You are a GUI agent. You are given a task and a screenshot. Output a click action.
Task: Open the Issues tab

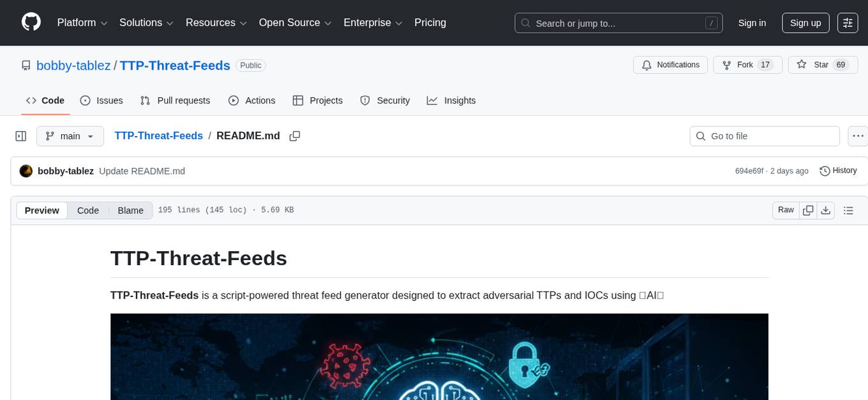pos(101,100)
